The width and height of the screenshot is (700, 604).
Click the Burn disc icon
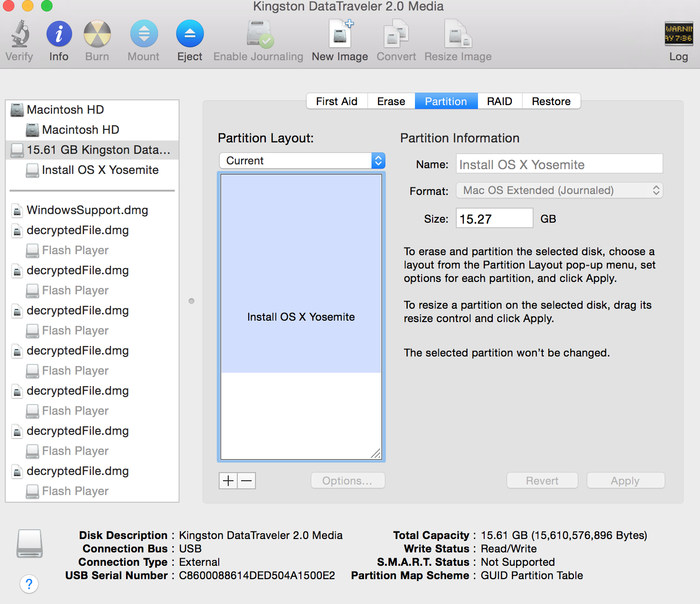coord(97,34)
